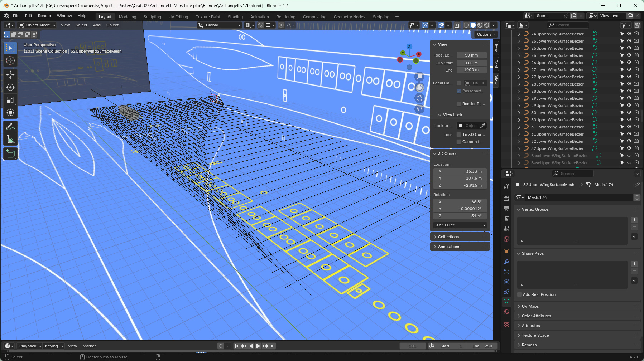The image size is (644, 361).
Task: Enable the Local Camera checkbox
Action: [459, 83]
